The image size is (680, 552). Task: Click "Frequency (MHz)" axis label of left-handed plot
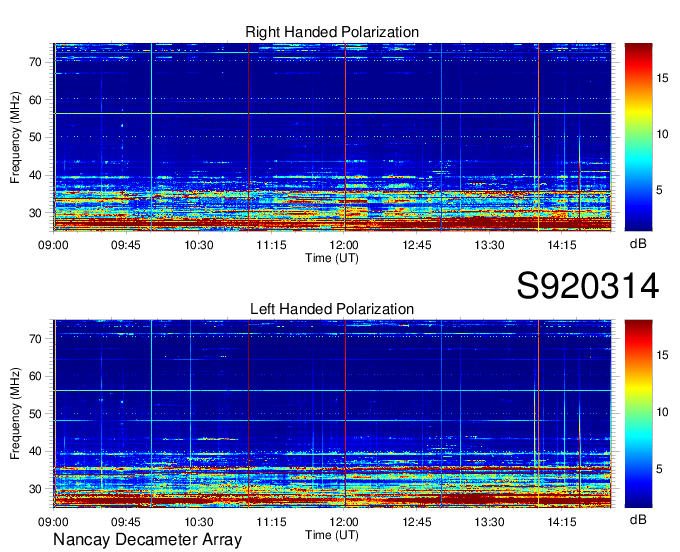coord(15,414)
